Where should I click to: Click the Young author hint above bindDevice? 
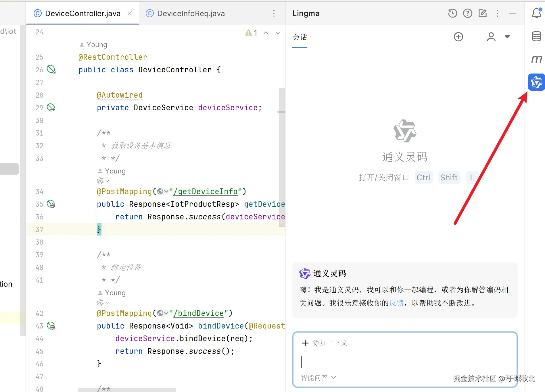click(x=112, y=293)
